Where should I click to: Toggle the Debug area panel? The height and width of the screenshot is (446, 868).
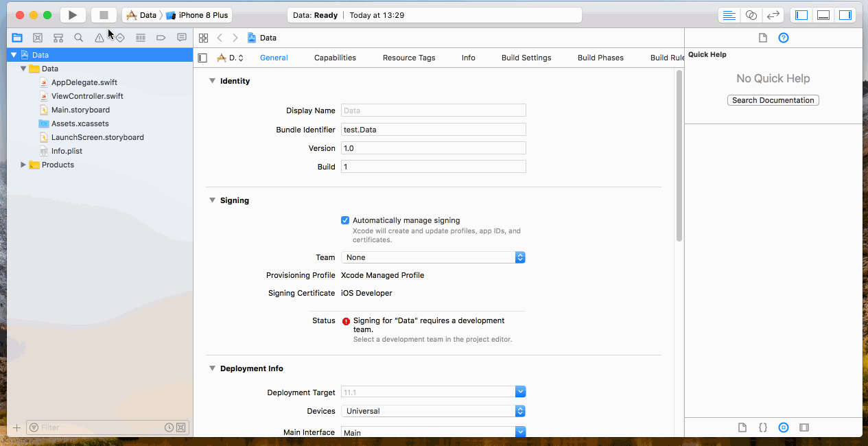pos(823,15)
